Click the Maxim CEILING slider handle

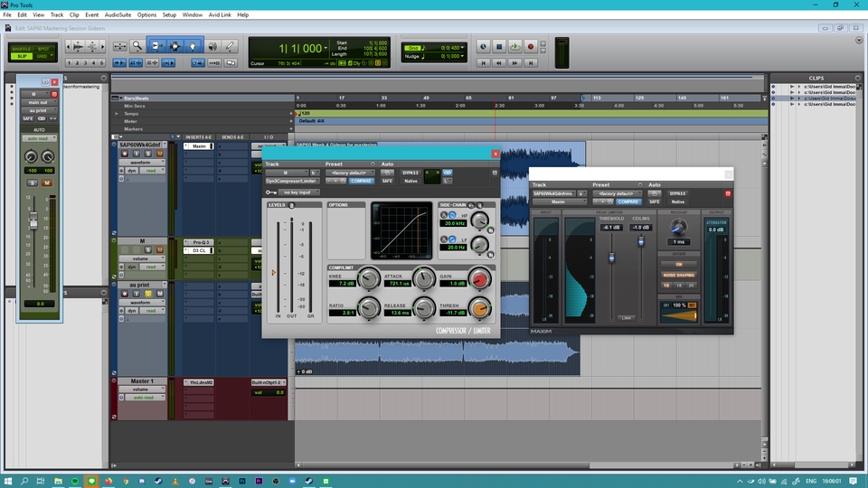tap(641, 241)
